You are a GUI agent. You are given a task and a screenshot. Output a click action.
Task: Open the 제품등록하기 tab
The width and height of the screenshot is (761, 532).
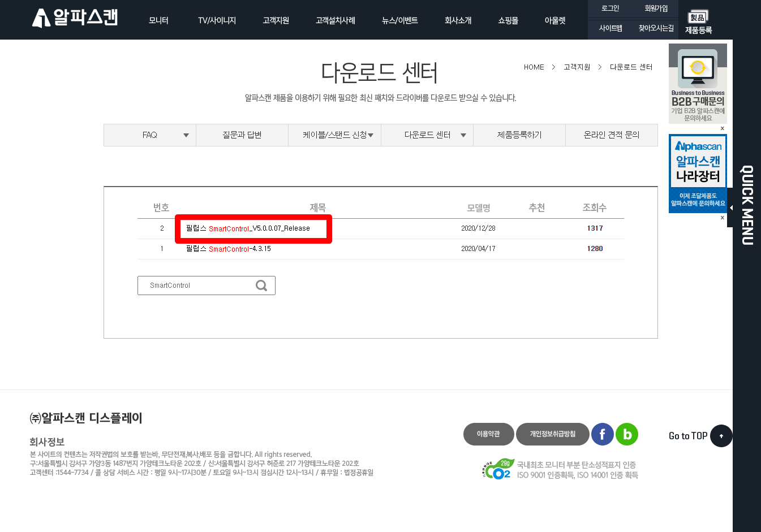[x=519, y=135]
